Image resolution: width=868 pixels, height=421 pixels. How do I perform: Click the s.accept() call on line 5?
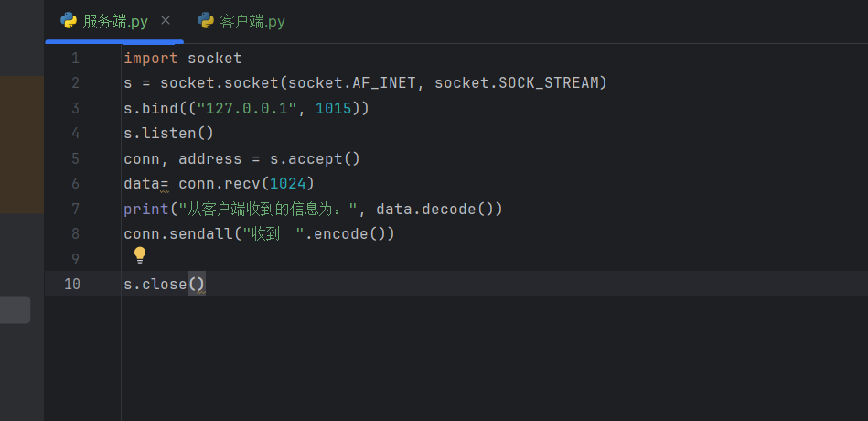coord(315,159)
